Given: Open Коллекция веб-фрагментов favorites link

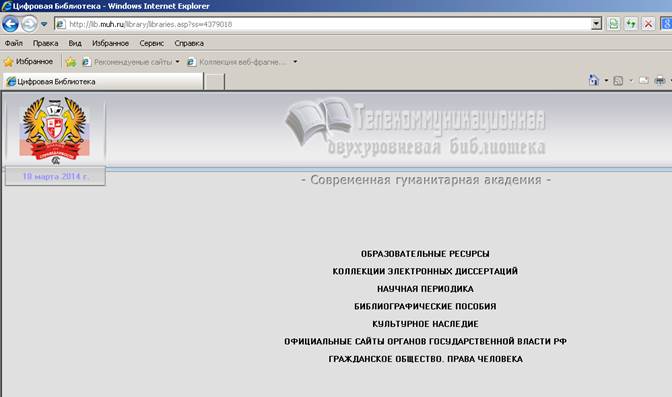Looking at the screenshot, I should click(237, 62).
